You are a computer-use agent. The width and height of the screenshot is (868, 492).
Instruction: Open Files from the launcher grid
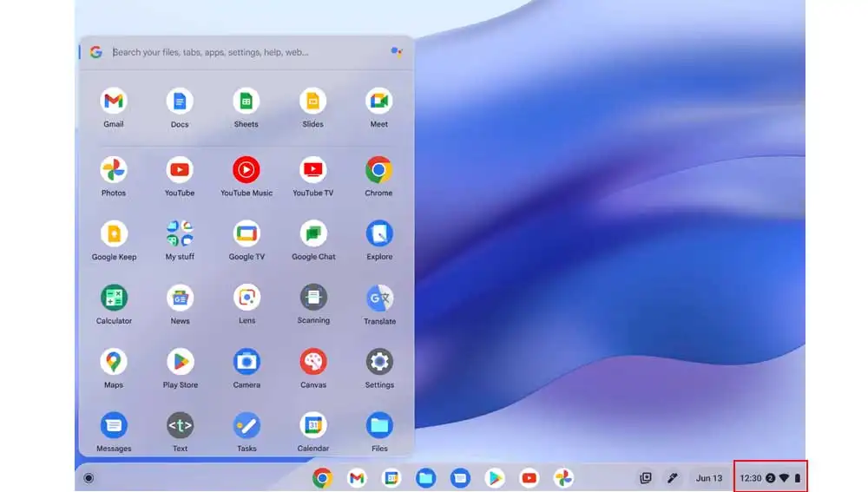coord(379,425)
